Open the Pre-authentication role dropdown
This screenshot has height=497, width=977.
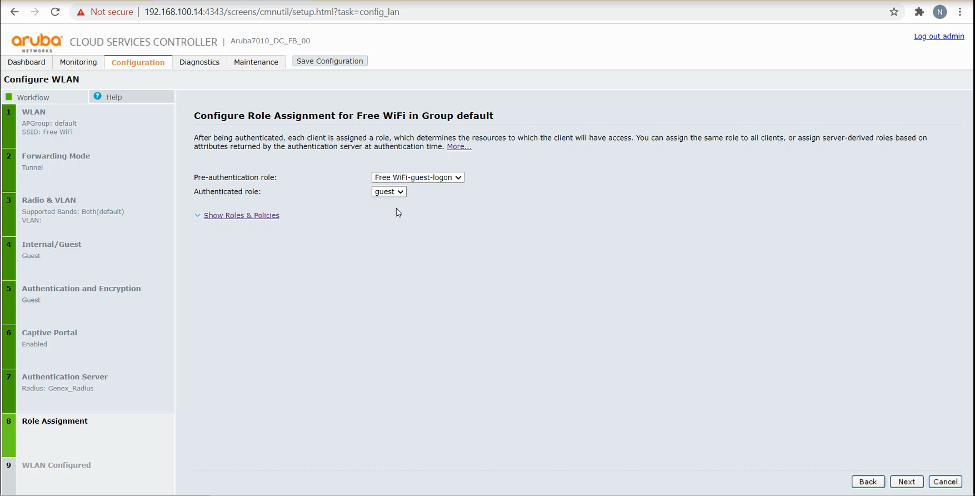[x=417, y=178]
